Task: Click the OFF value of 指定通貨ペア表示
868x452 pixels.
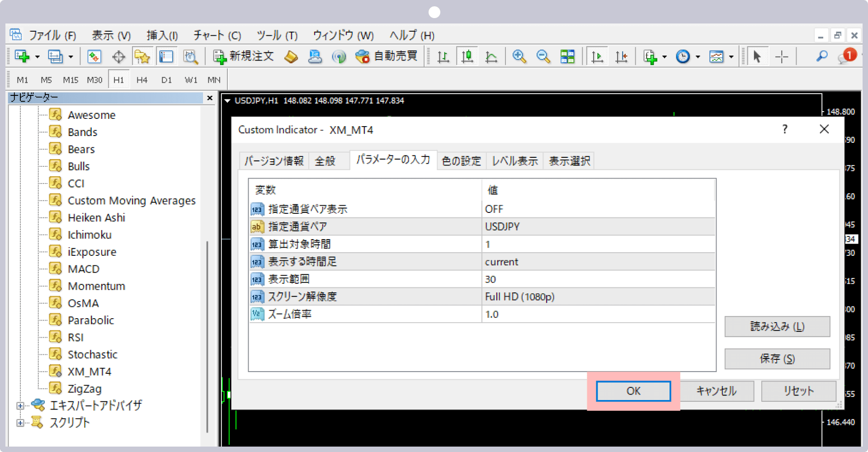Action: pos(599,209)
